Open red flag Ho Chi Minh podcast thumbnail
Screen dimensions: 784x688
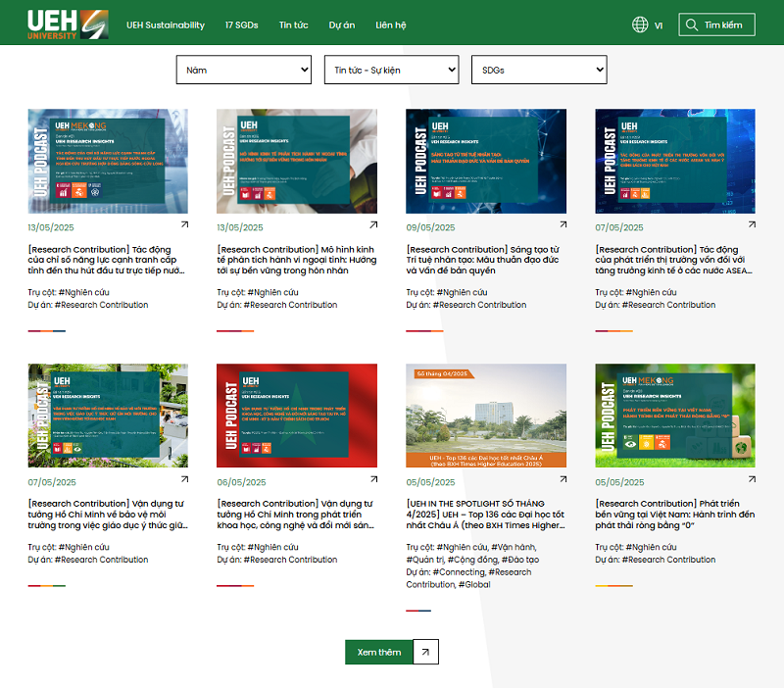[297, 416]
